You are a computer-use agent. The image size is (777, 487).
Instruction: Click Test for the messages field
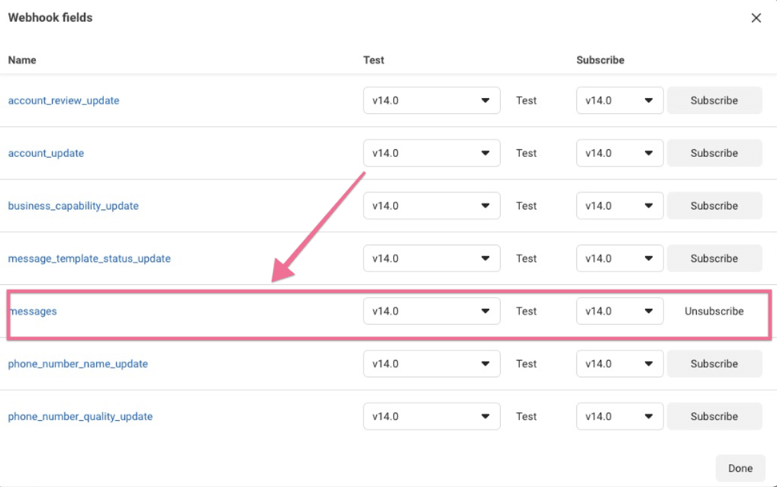click(526, 311)
